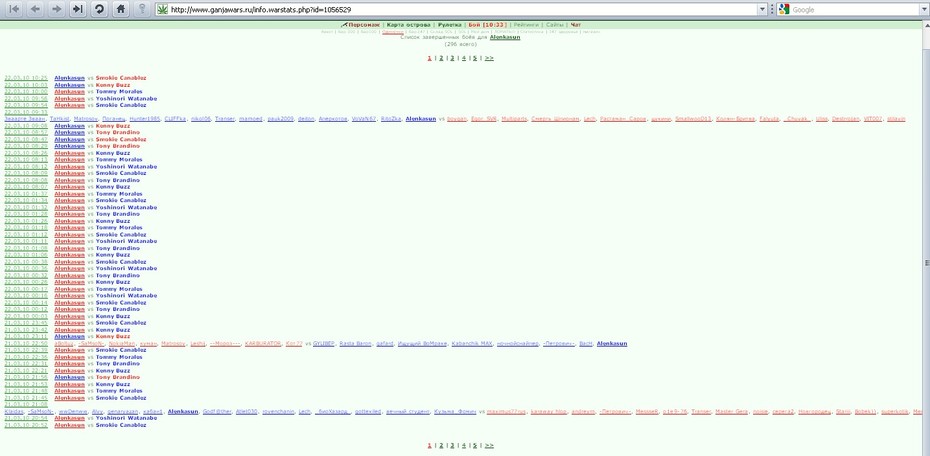Viewport: 930px width, 456px height.
Task: Click the wand key icon in toolbar
Action: pos(141,9)
